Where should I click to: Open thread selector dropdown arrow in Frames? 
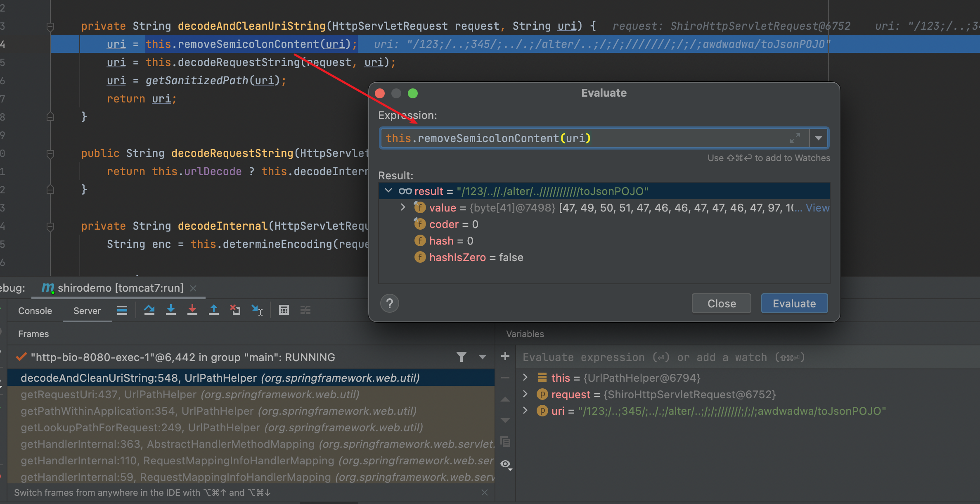pyautogui.click(x=482, y=357)
